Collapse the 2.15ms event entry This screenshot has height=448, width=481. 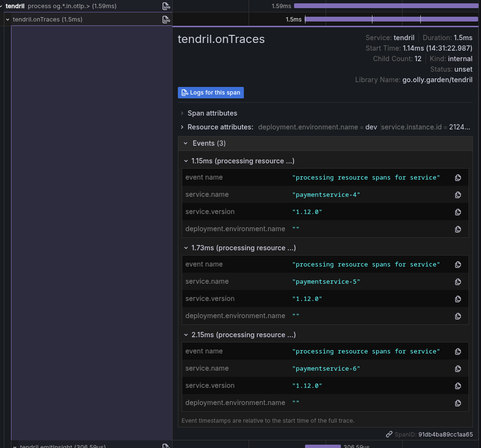tap(186, 335)
